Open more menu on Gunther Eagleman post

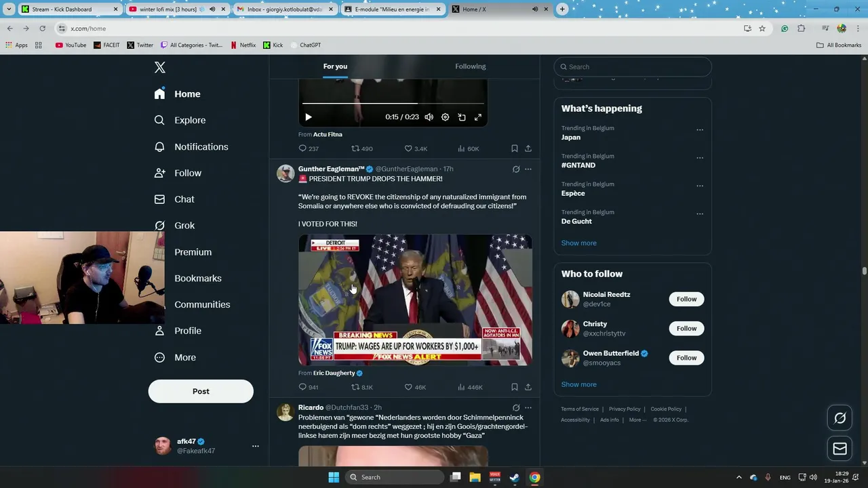point(528,169)
